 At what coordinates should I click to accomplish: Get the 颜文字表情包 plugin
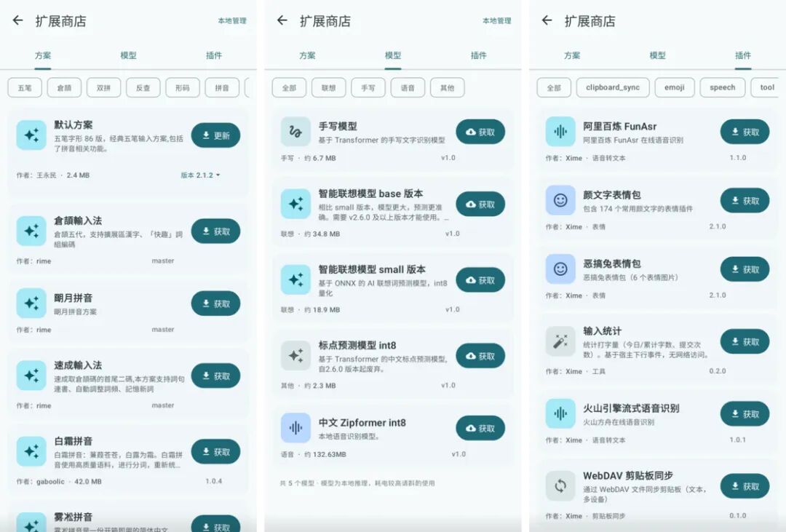[x=745, y=201]
